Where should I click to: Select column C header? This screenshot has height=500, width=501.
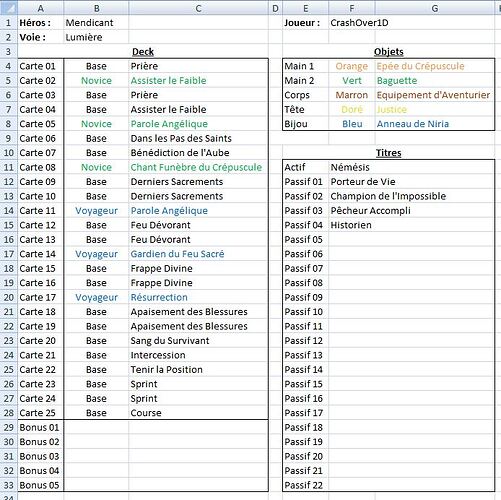tap(198, 8)
